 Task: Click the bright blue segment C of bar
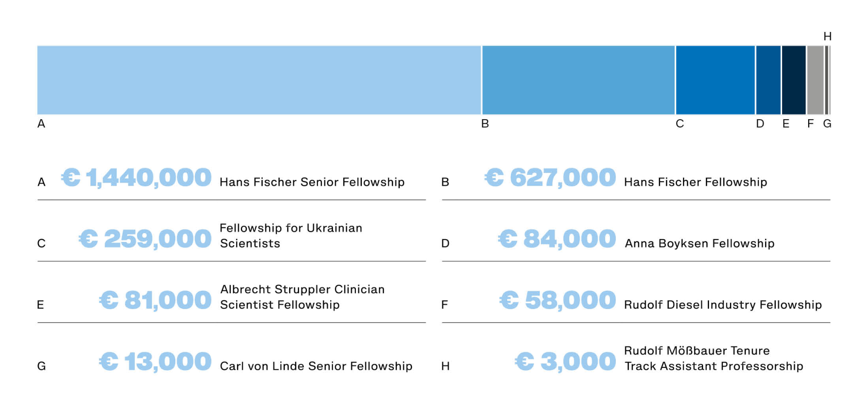click(x=715, y=80)
